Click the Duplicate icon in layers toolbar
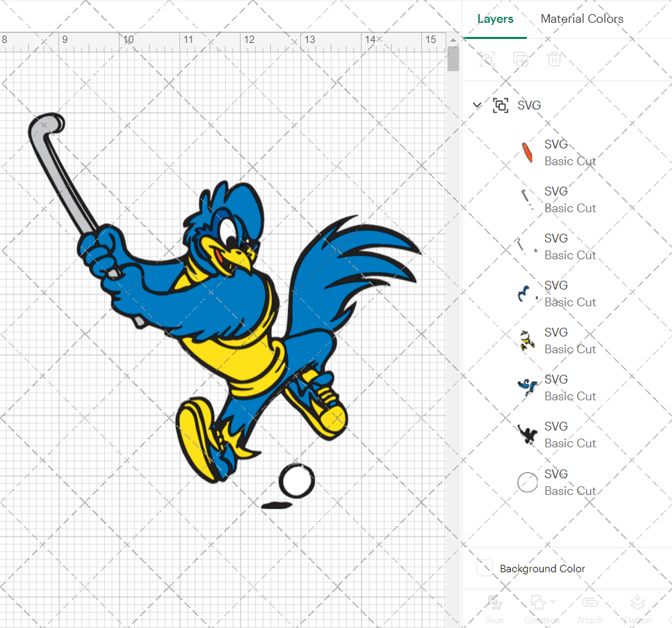The height and width of the screenshot is (628, 672). coord(521,59)
